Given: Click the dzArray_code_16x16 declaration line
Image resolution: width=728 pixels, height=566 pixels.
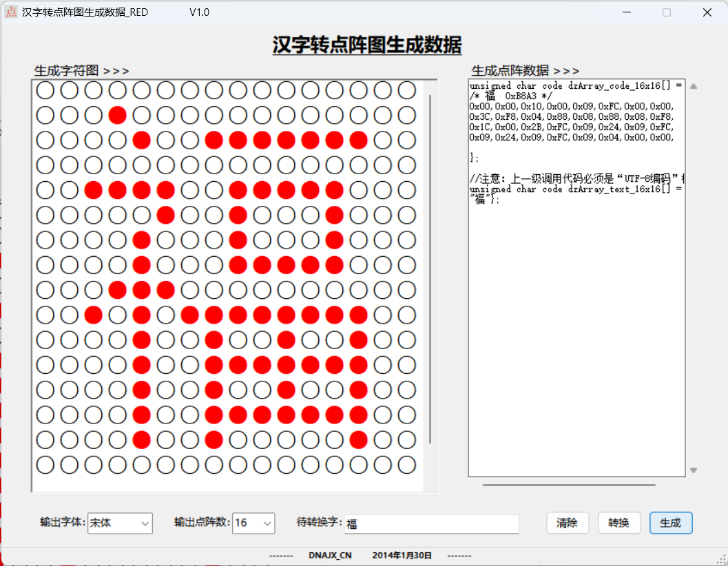Looking at the screenshot, I should (576, 86).
